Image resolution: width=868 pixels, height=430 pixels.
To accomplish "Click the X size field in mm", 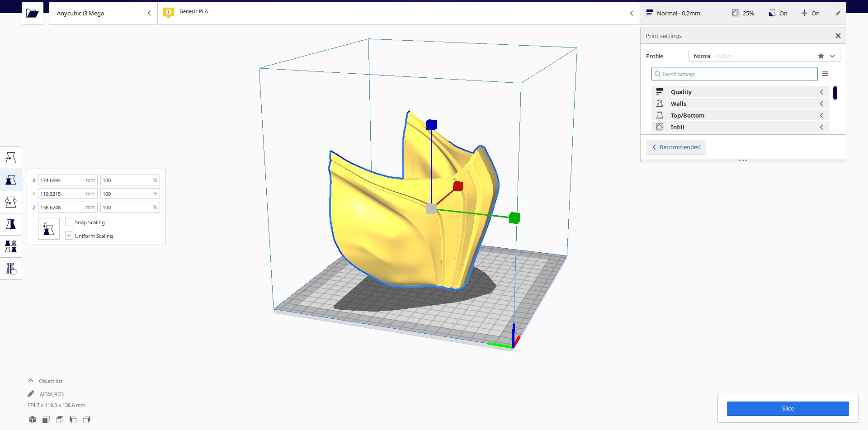I will click(x=68, y=180).
